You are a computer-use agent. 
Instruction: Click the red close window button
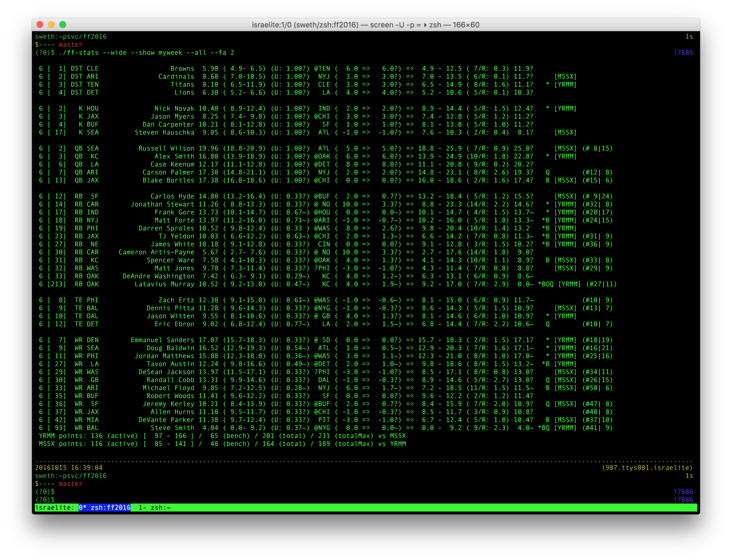click(x=40, y=25)
